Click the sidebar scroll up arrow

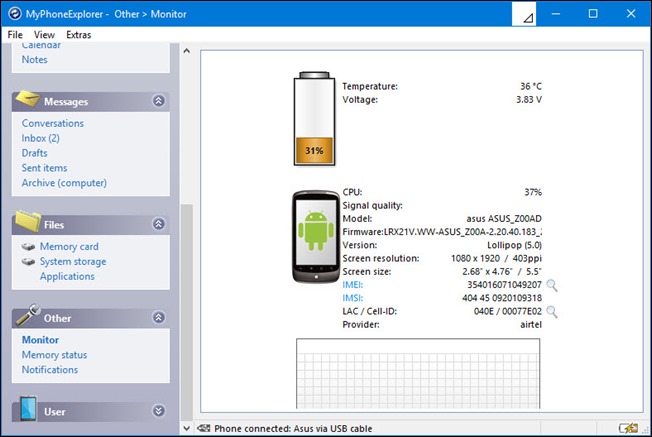click(187, 51)
